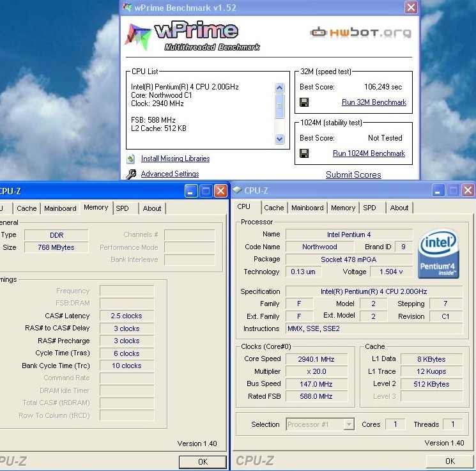
Task: Click the Threads count field
Action: coord(452,424)
